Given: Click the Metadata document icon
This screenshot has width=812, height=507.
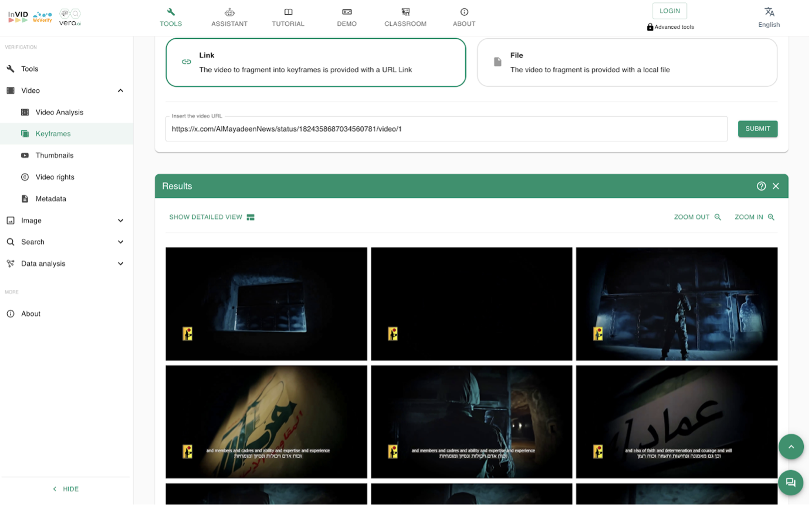Looking at the screenshot, I should point(25,199).
